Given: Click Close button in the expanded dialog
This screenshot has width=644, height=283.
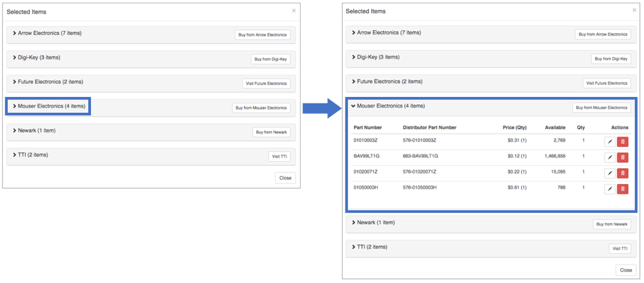Looking at the screenshot, I should click(x=625, y=270).
